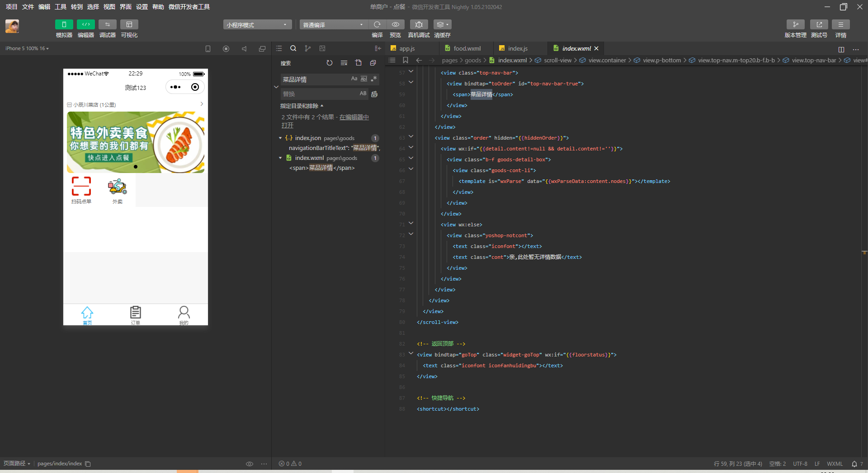Open the 文件 menu
The height and width of the screenshot is (473, 868).
28,7
